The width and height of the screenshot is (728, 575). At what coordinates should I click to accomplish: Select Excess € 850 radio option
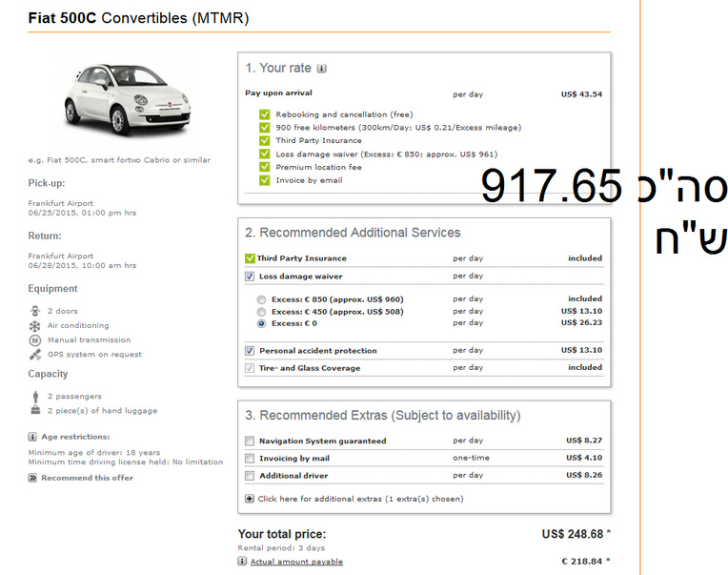coord(261,299)
